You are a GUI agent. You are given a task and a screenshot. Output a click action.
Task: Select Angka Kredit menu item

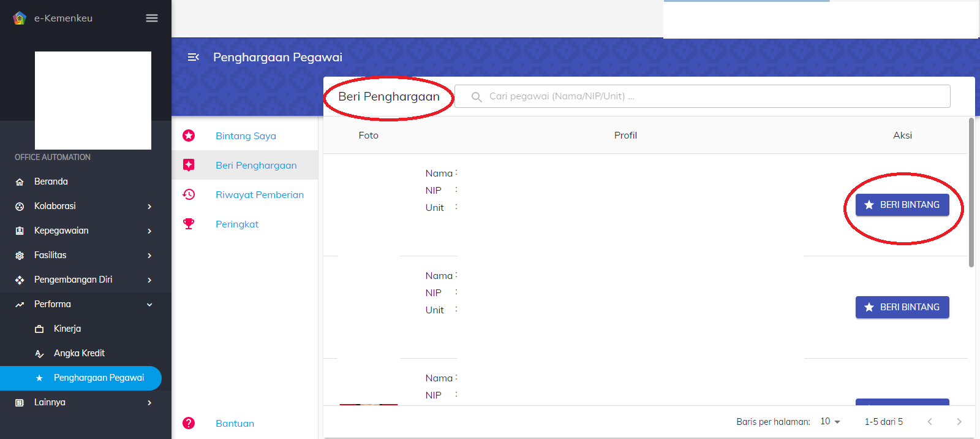click(79, 353)
